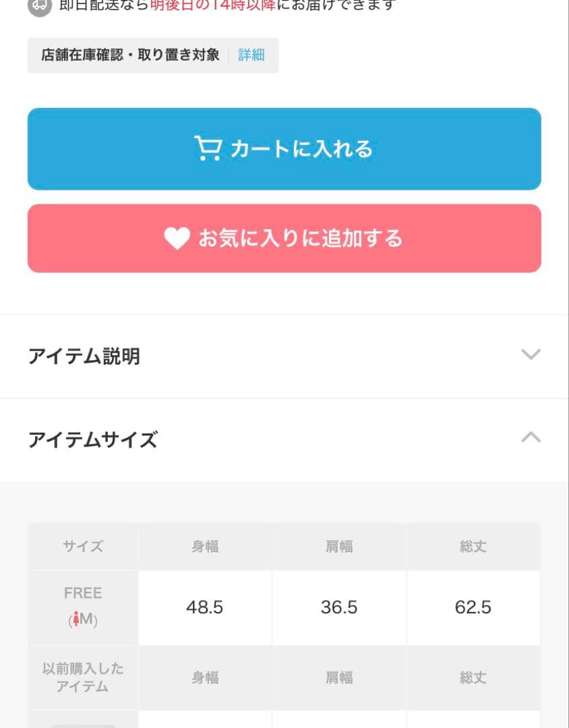Viewport: 569px width, 728px height.
Task: Open the 詳細 link
Action: coord(251,55)
